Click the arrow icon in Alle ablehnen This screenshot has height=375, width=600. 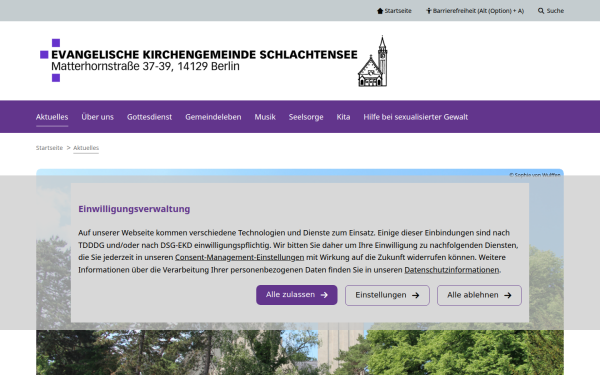(507, 295)
